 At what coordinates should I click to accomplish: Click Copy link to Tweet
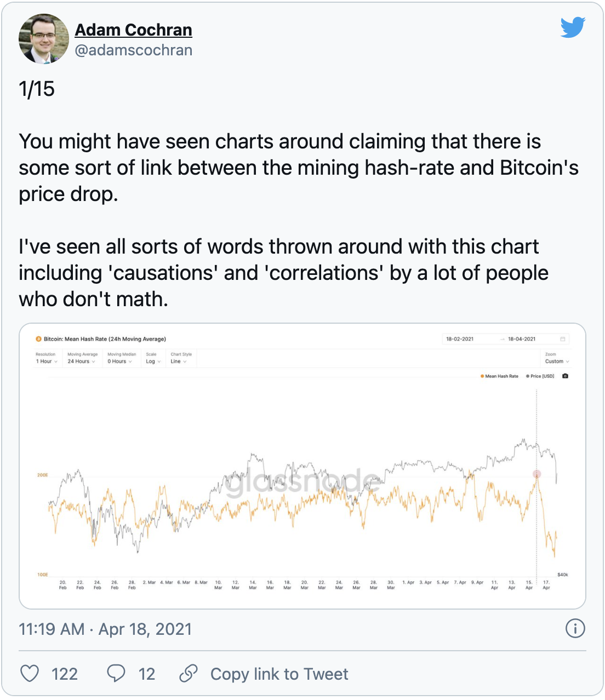(x=279, y=674)
